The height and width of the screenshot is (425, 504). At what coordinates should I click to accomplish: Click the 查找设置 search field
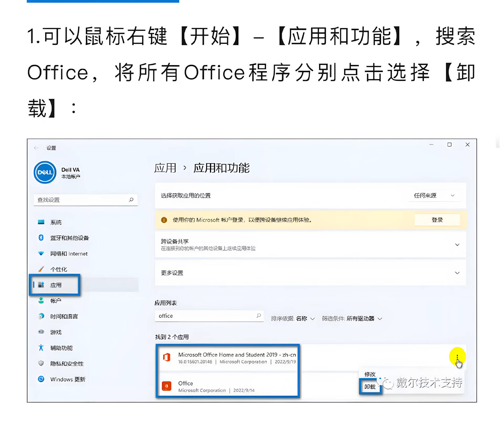click(86, 200)
